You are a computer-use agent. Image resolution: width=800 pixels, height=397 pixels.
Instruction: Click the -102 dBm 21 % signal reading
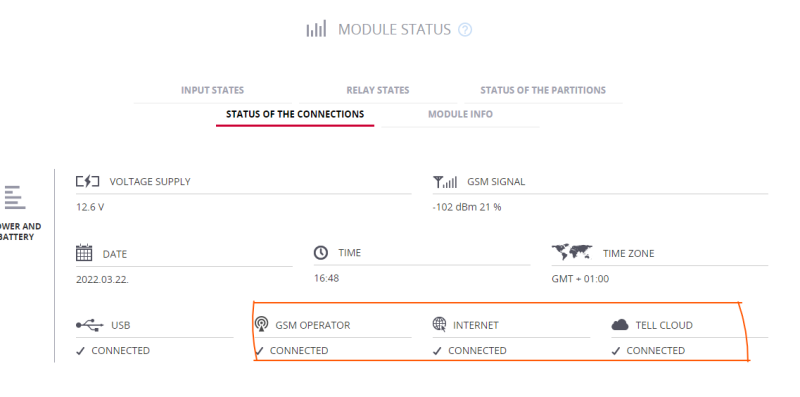(x=467, y=207)
